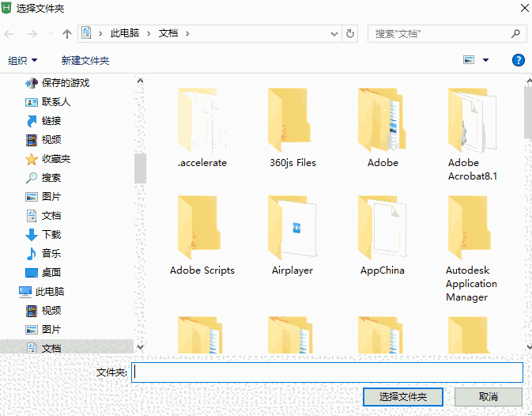Select Autodesk Application Manager folder
Screen dimensions: 532x416
coord(472,248)
